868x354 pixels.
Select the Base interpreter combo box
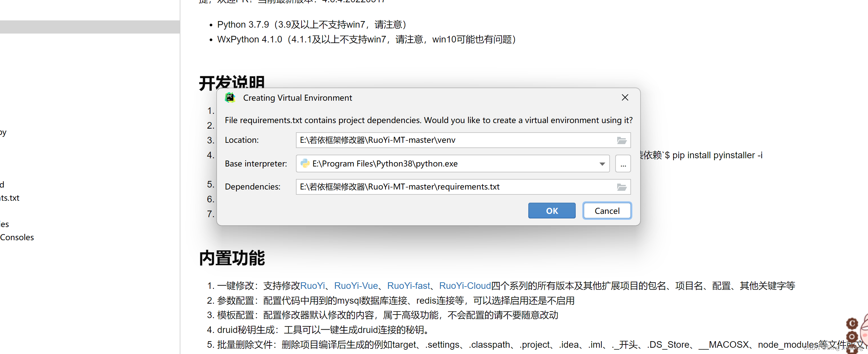point(453,164)
